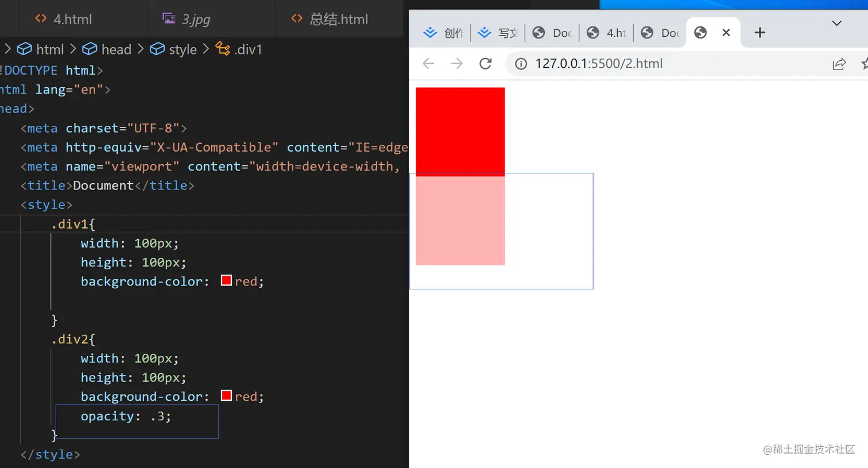
Task: Switch to the first Doc browser tab
Action: coord(552,33)
